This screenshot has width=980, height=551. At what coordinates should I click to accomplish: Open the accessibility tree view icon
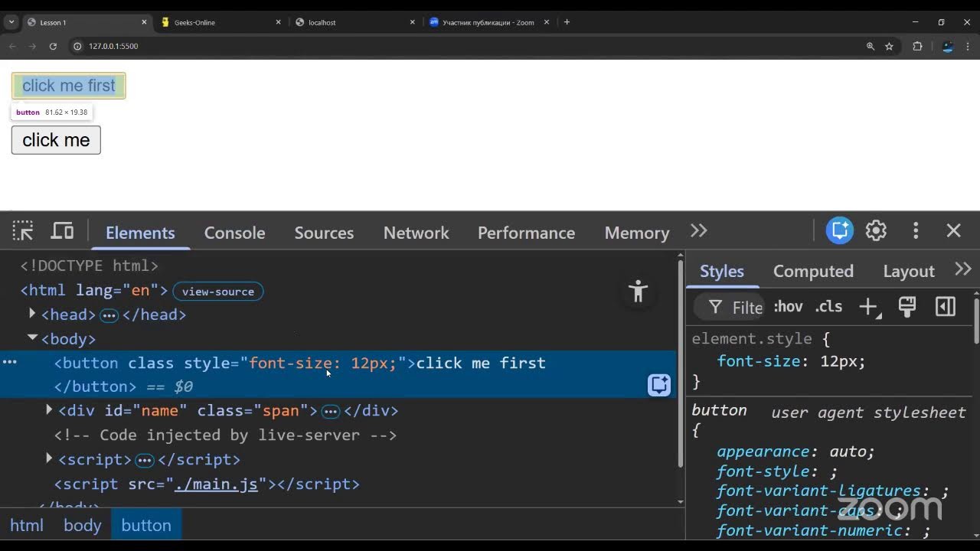coord(638,291)
